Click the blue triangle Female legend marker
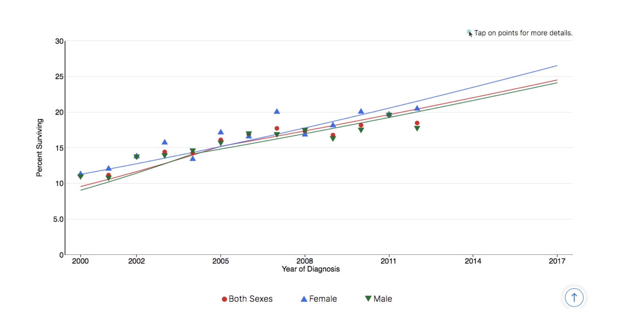This screenshot has width=644, height=319. pyautogui.click(x=304, y=299)
